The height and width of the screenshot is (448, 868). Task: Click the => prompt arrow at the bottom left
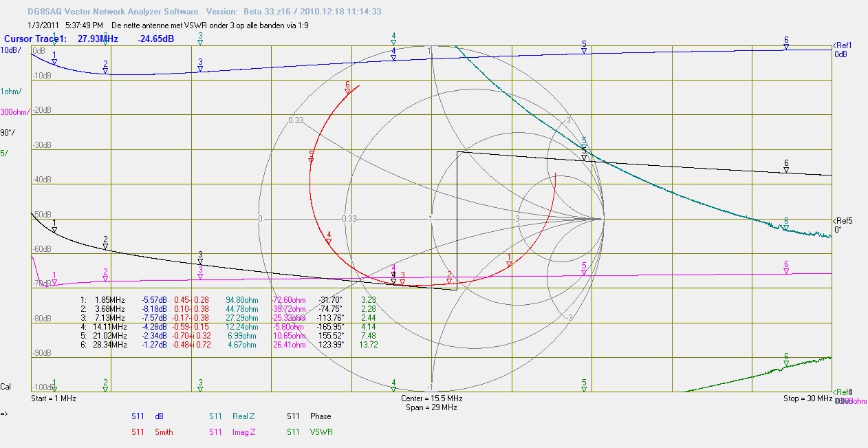coord(4,414)
